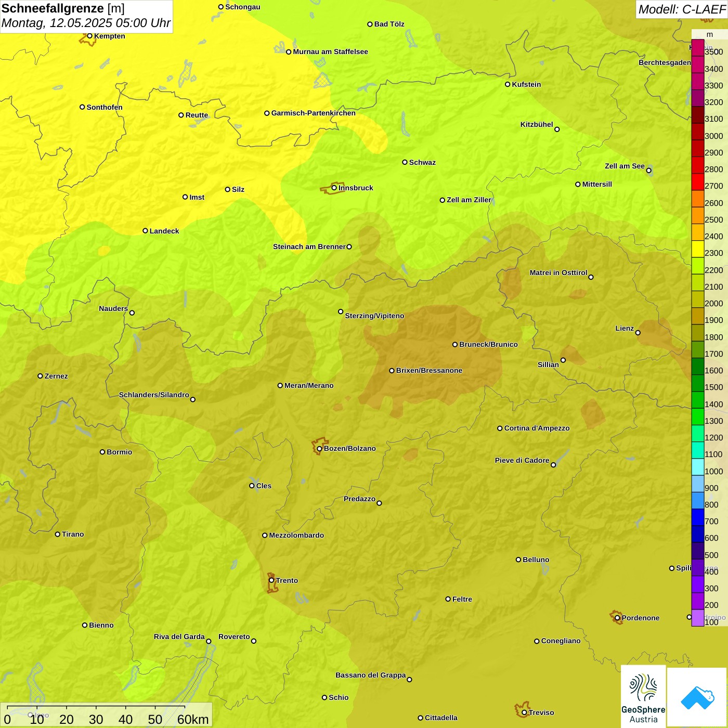
Task: Click the Rovereto label
Action: tap(234, 636)
